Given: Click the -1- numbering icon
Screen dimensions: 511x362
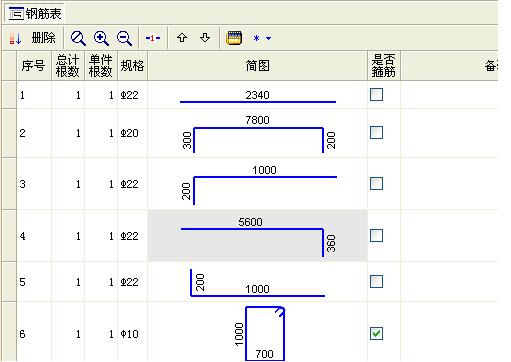Looking at the screenshot, I should click(153, 38).
